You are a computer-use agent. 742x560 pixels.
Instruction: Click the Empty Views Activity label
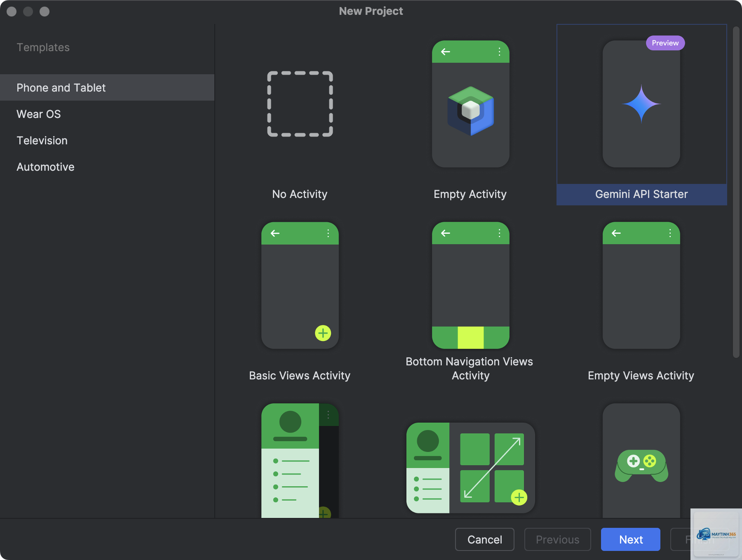point(641,376)
